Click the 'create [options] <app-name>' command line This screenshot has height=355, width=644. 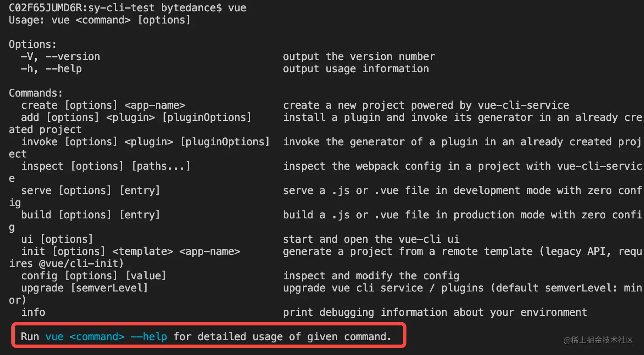(x=104, y=105)
